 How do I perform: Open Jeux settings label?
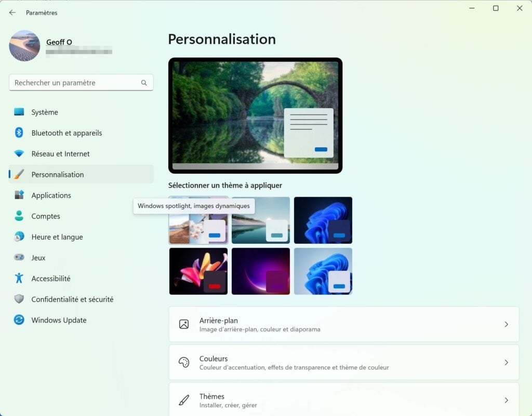point(38,258)
